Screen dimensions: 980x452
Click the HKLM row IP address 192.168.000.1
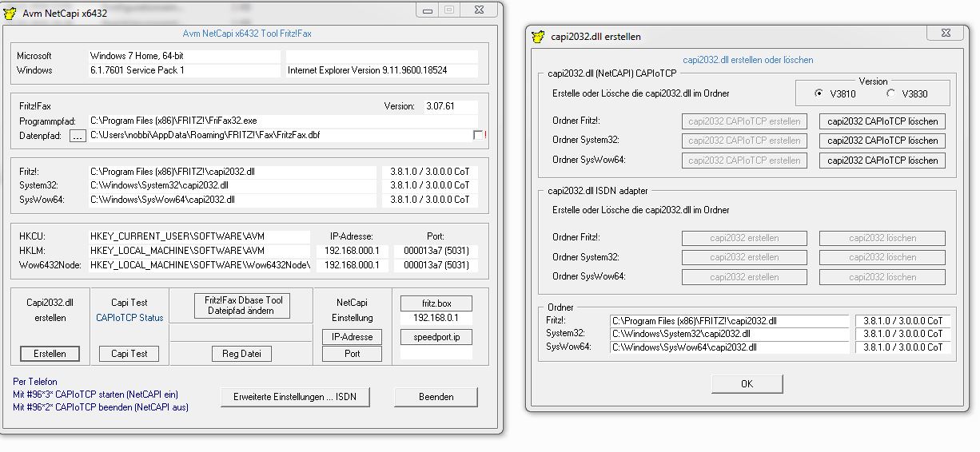tap(352, 251)
